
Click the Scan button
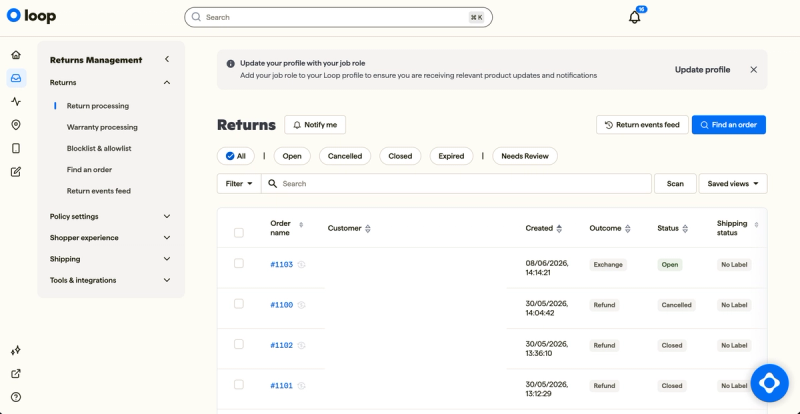pos(675,184)
